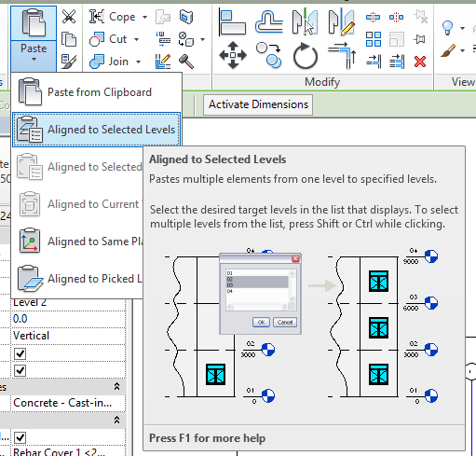476x456 pixels.
Task: Toggle the checkbox just above Concrete row
Action: 20,370
